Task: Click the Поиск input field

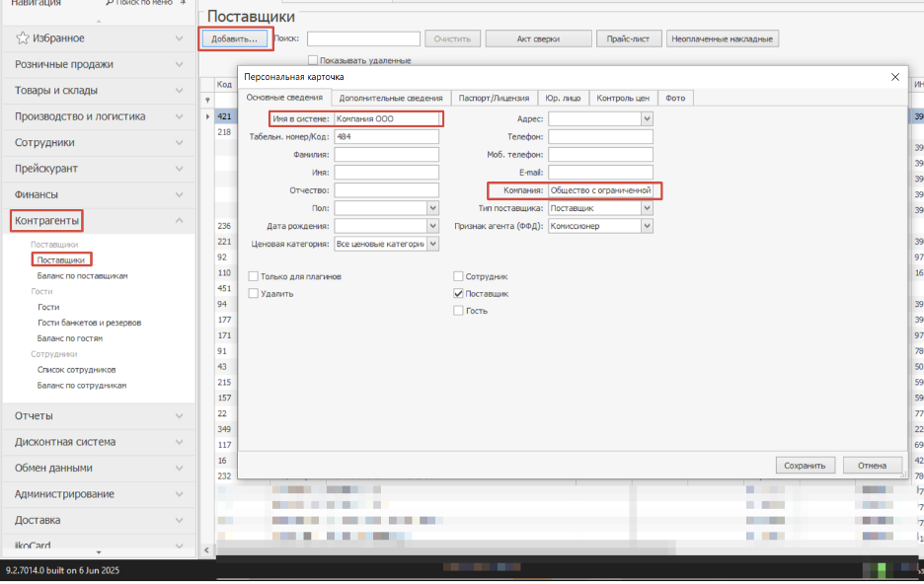Action: pyautogui.click(x=363, y=38)
